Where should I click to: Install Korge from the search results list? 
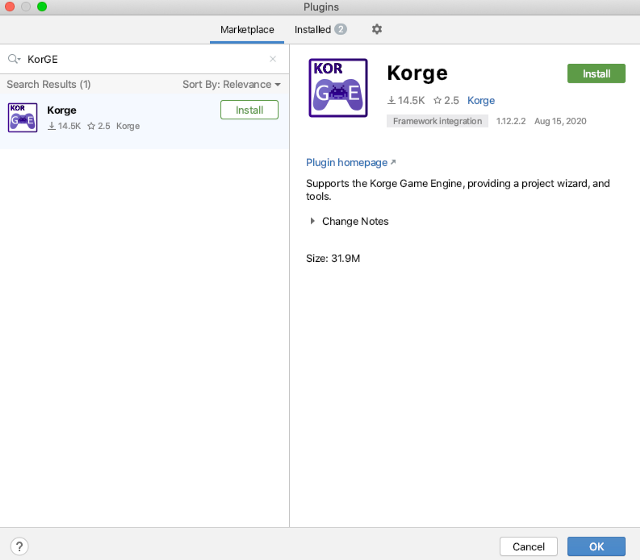click(x=249, y=110)
